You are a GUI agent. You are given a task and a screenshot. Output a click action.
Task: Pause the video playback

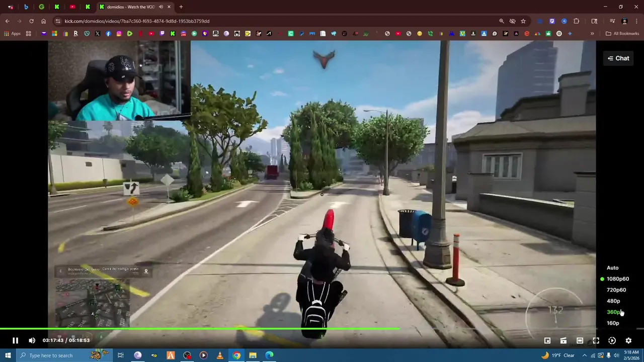tap(15, 340)
